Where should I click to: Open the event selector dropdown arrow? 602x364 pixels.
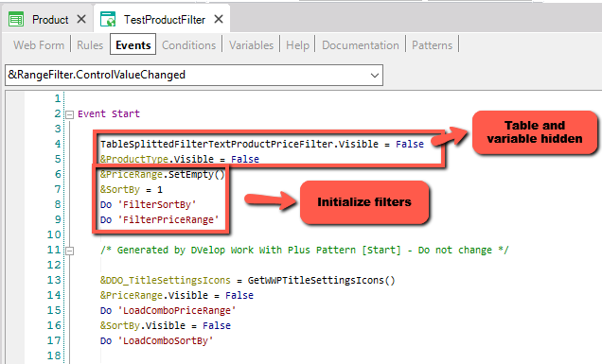pos(375,76)
